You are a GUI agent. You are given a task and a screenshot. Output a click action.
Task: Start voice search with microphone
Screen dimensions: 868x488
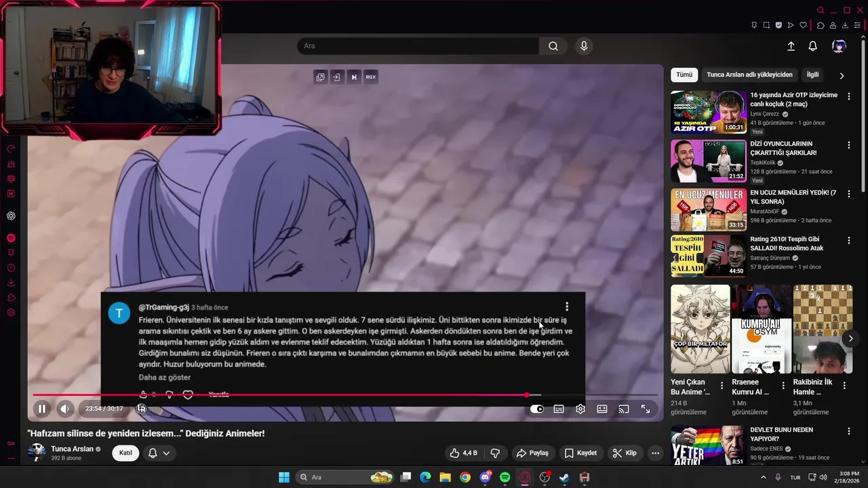[x=584, y=46]
